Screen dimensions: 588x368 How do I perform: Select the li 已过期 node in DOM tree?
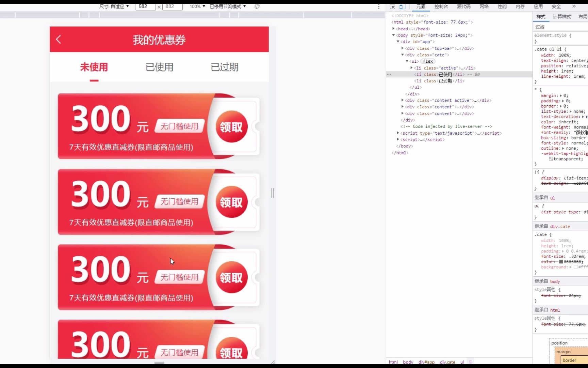click(439, 81)
